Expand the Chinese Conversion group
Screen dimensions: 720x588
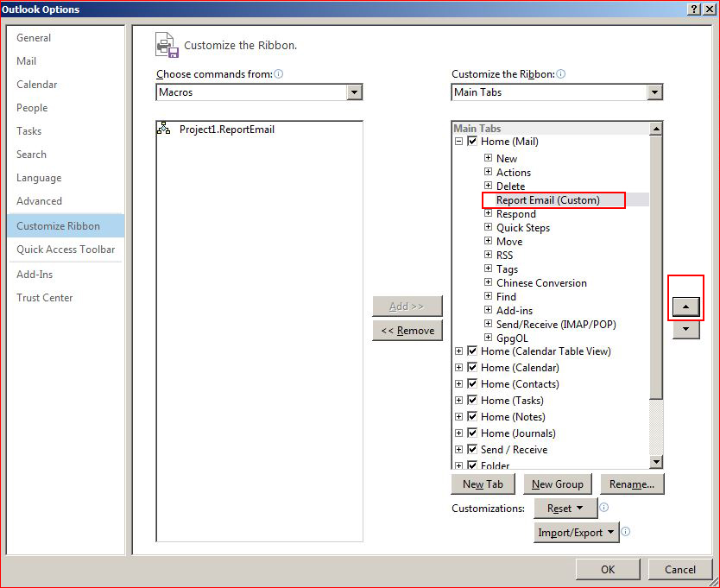[x=488, y=282]
